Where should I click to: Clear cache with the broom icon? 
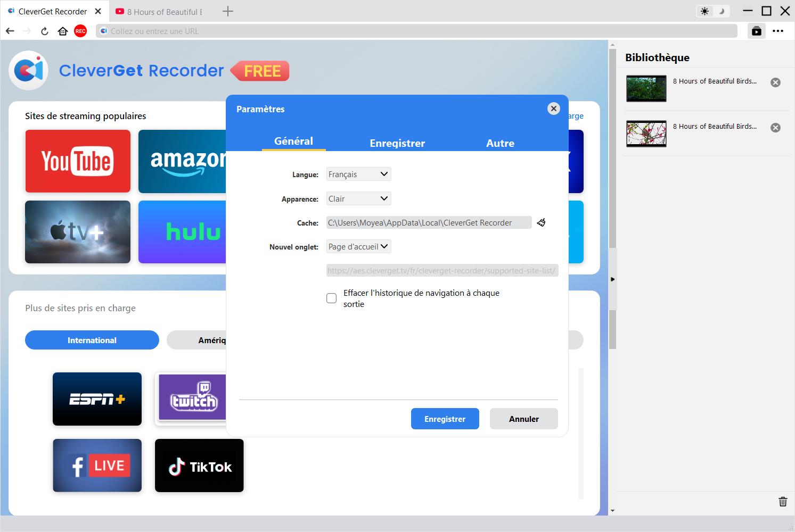click(x=542, y=222)
